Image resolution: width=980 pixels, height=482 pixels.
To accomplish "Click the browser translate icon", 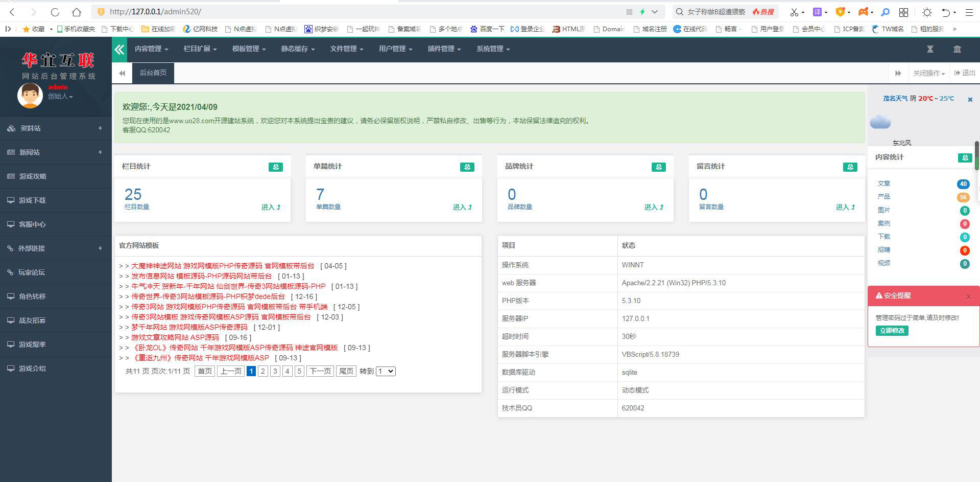I will (x=817, y=12).
